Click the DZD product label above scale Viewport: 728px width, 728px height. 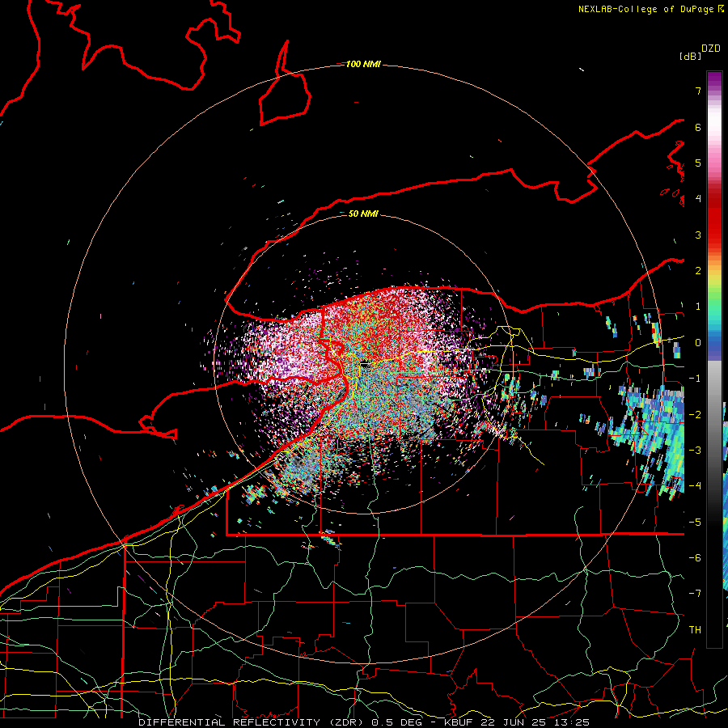[711, 49]
